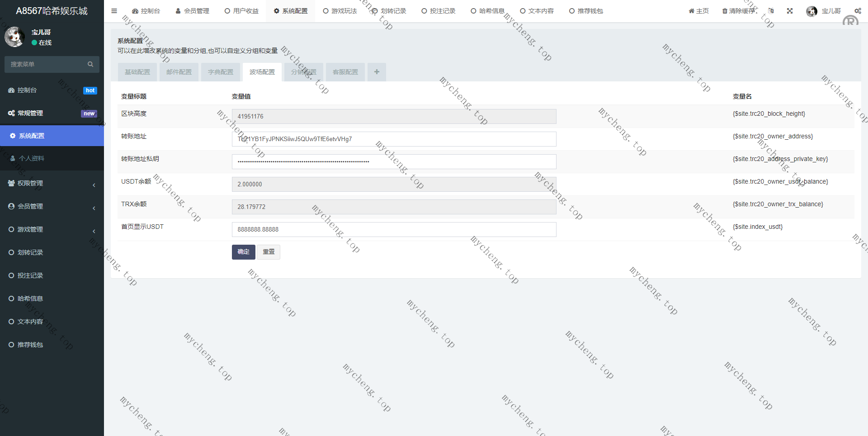Expand the 会员管理 sidebar submenu
Image resolution: width=868 pixels, height=436 pixels.
52,206
